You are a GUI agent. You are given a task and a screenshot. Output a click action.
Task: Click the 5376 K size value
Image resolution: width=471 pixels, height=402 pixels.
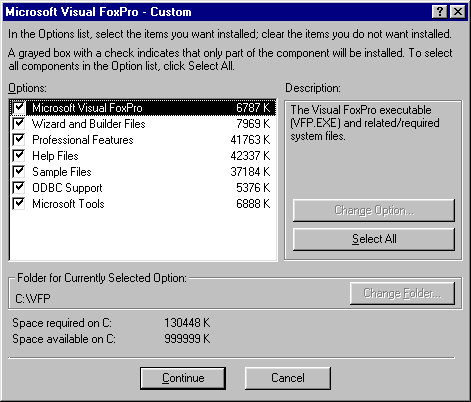tap(253, 188)
